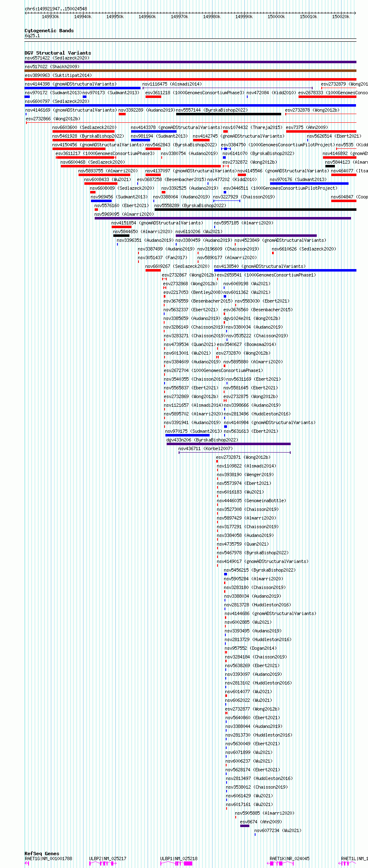Click esv3540627 (Boomsma2014) variant label
Image resolution: width=368 pixels, height=868 pixels.
(x=246, y=345)
